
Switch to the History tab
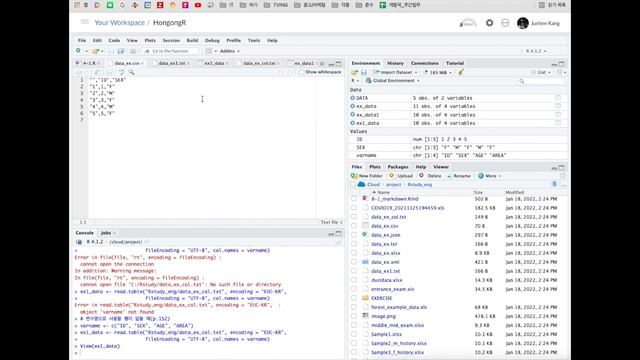[x=395, y=63]
